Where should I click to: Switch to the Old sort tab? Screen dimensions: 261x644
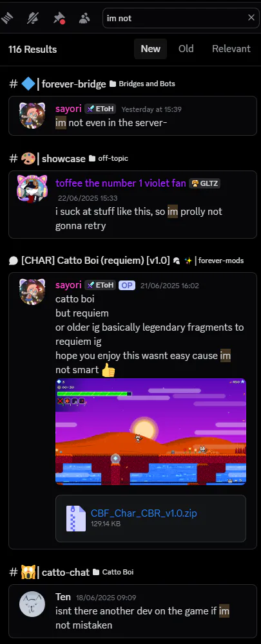[x=186, y=49]
